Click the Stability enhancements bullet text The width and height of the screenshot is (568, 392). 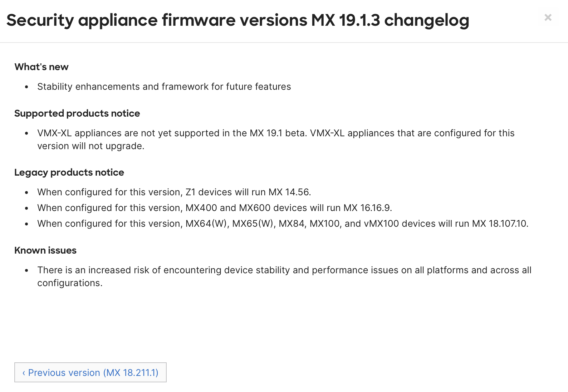click(164, 87)
